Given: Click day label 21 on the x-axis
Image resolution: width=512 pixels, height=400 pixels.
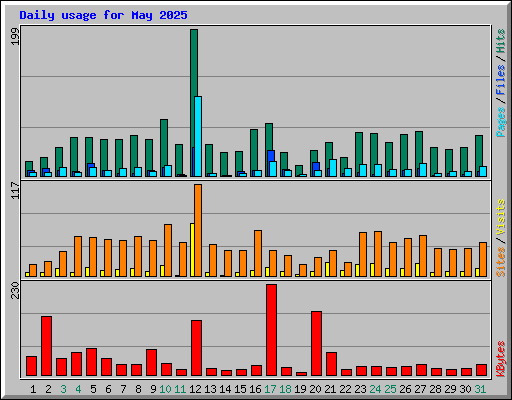Looking at the screenshot, I should tap(330, 389).
